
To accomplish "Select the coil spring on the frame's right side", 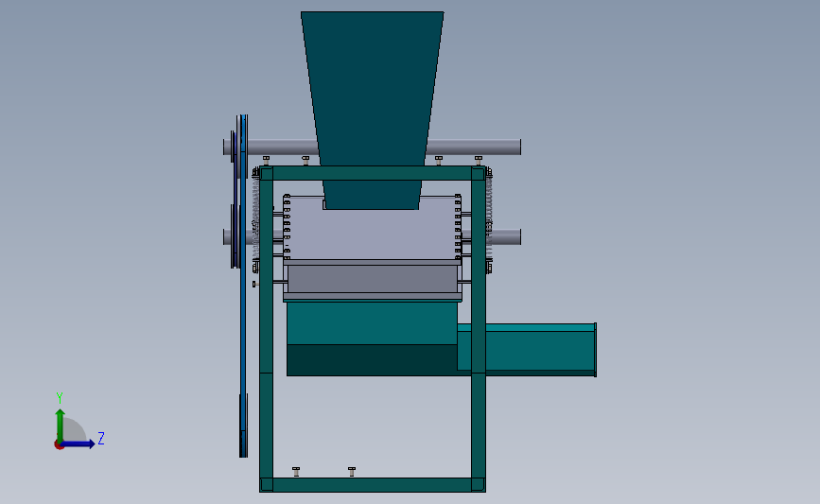I will pyautogui.click(x=489, y=219).
